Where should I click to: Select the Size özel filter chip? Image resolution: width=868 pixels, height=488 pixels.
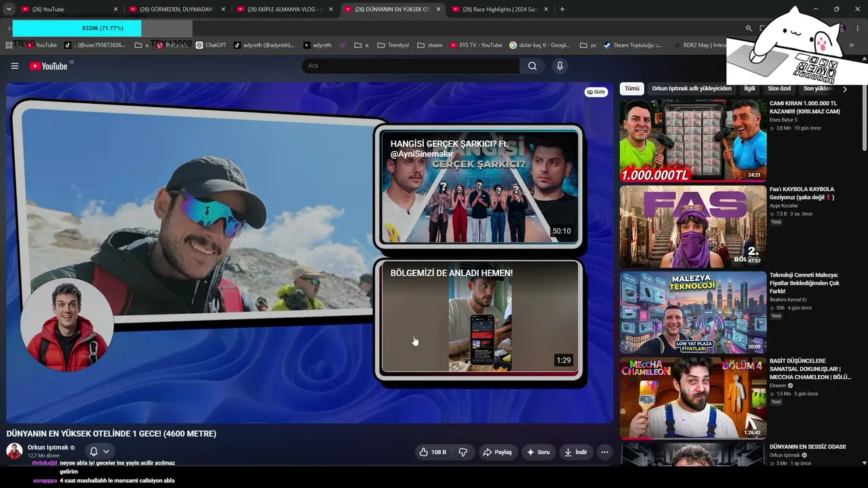pyautogui.click(x=779, y=89)
